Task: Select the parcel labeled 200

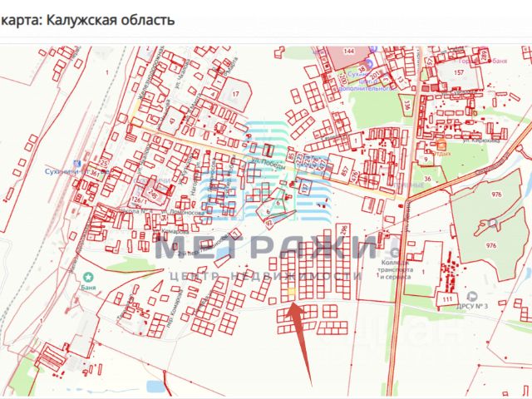Action: pos(342,81)
